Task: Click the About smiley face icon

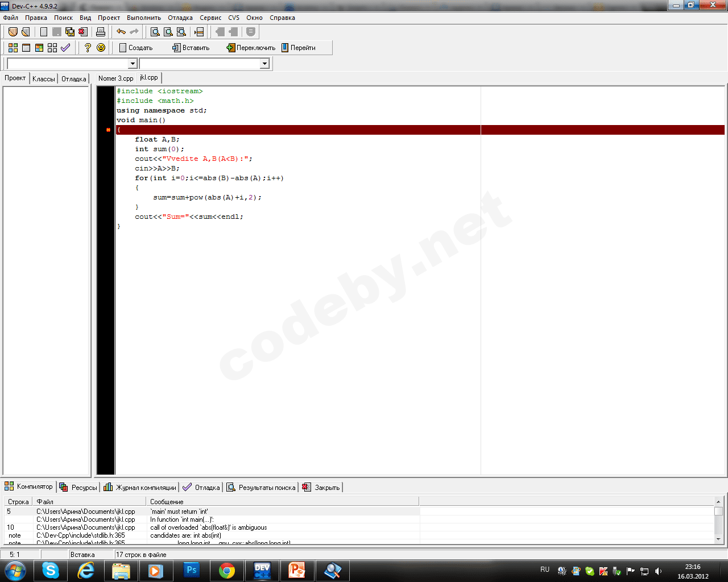Action: tap(101, 48)
